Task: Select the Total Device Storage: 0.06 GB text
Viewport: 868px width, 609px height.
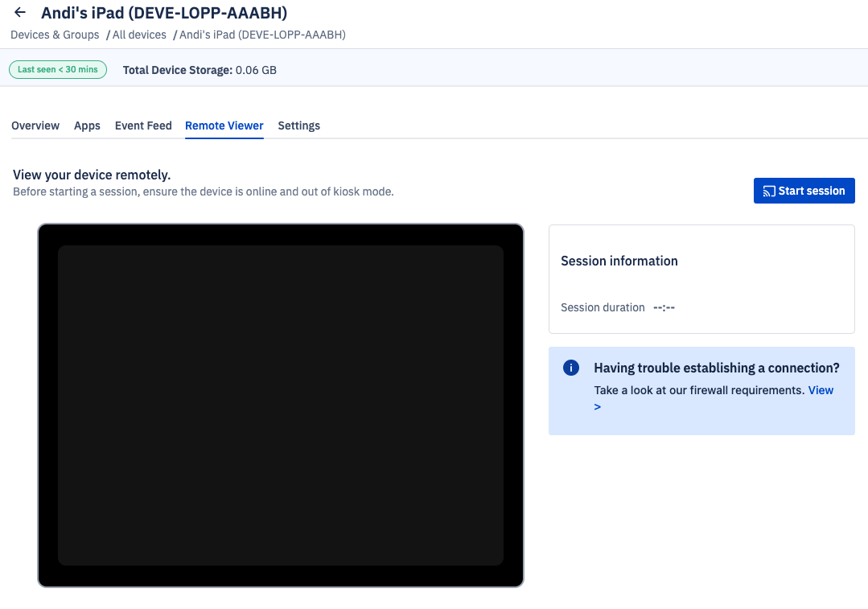Action: [200, 70]
